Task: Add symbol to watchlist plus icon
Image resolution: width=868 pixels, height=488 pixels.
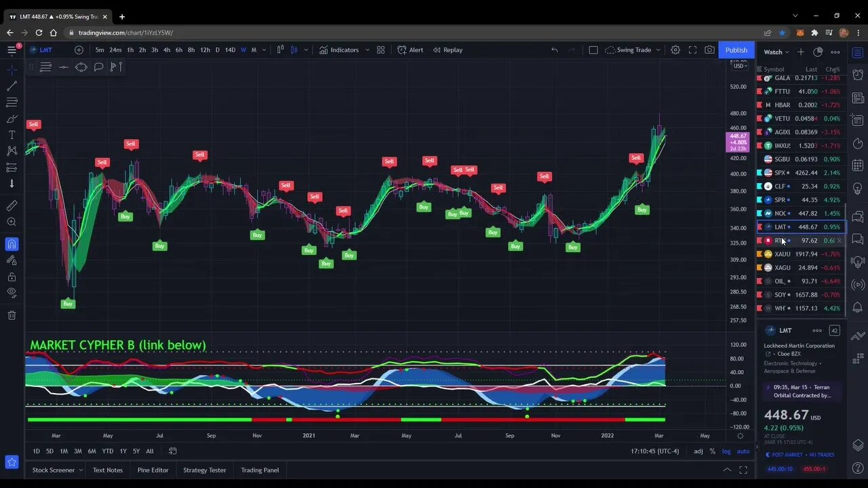Action: pos(801,52)
